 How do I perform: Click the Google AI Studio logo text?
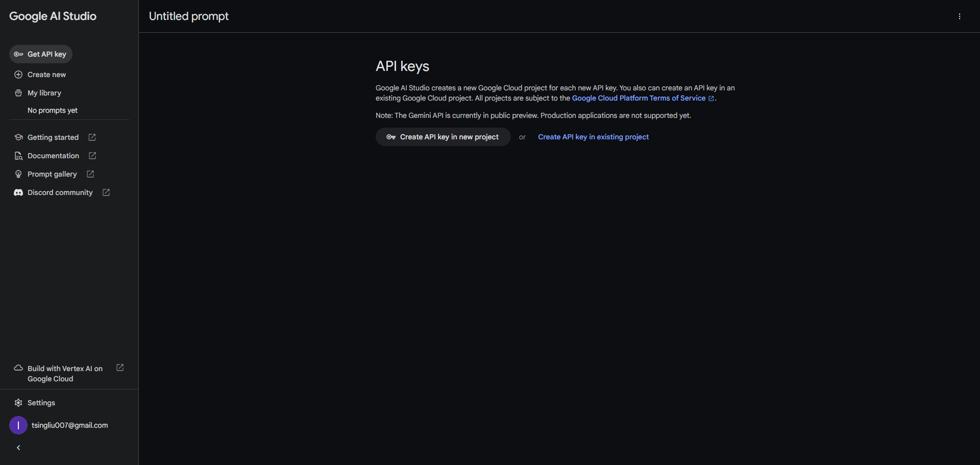[x=53, y=16]
